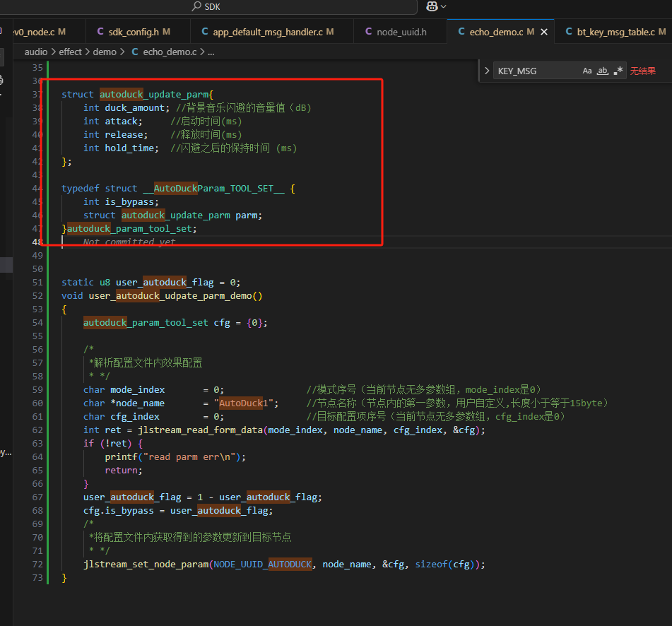The height and width of the screenshot is (626, 672).
Task: Toggle Use Regular Expression option
Action: point(618,71)
